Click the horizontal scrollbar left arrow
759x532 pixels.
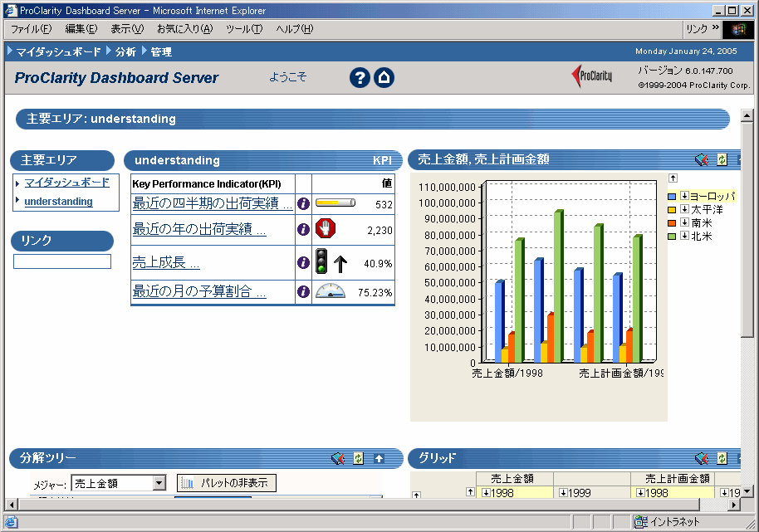pos(12,505)
